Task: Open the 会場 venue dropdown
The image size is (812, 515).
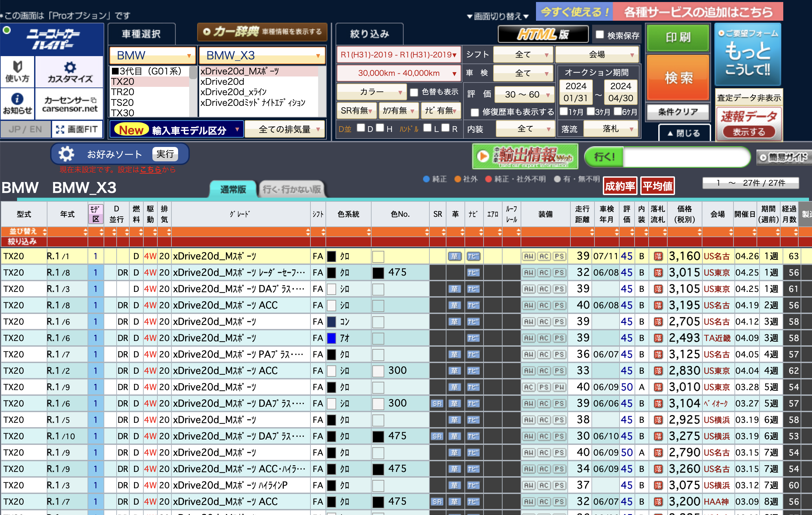Action: [x=596, y=54]
